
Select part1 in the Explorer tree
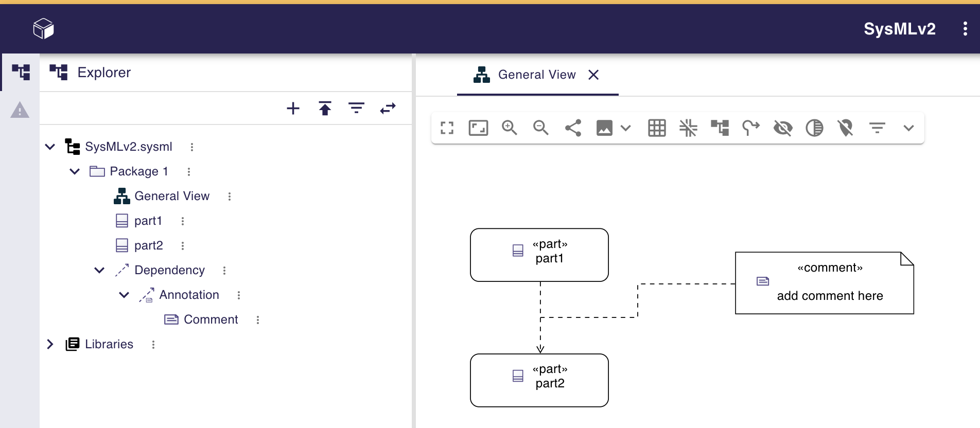[148, 221]
